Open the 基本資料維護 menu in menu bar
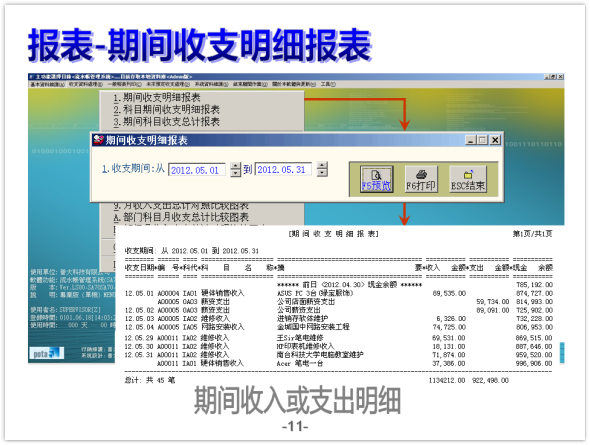Viewport: 590px width, 445px height. (47, 84)
